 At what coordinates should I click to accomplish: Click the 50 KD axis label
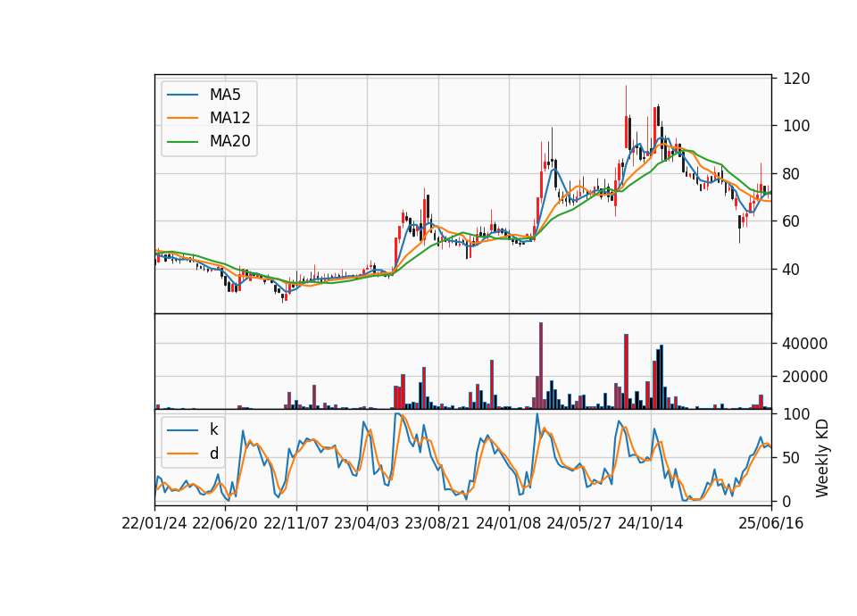point(792,458)
